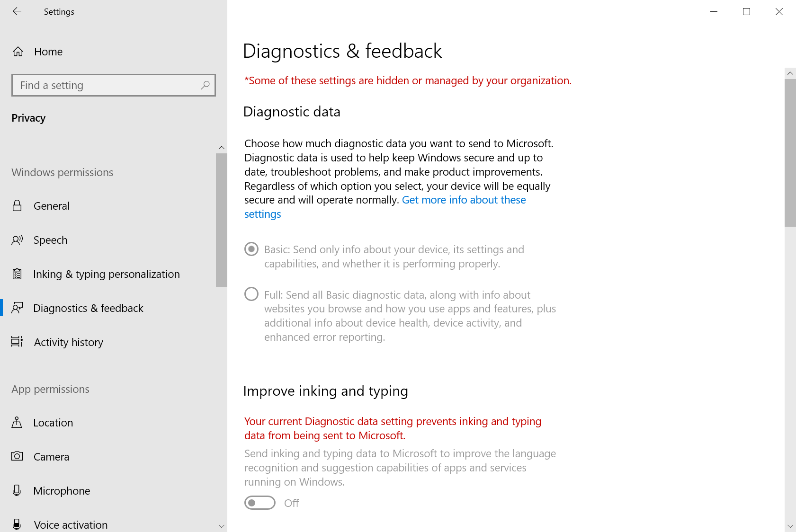Click the Microphone icon in sidebar
Screen dimensions: 796x532
[x=17, y=490]
